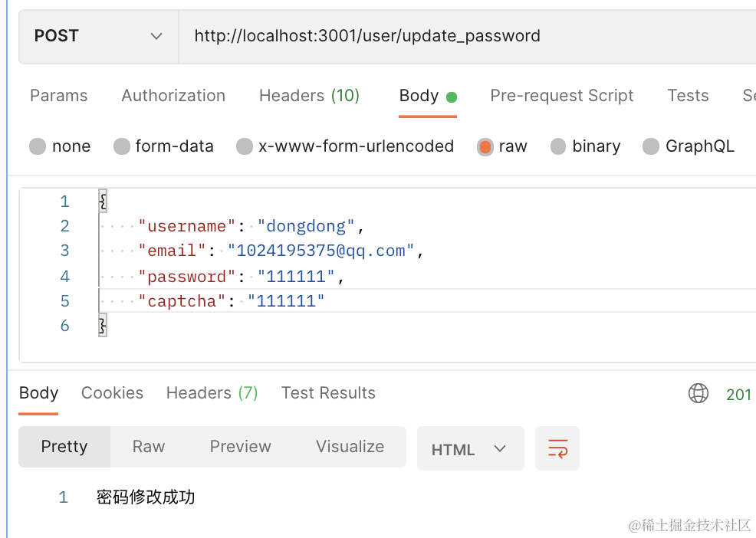The width and height of the screenshot is (756, 538).
Task: Open the Authorization tab
Action: pos(173,96)
